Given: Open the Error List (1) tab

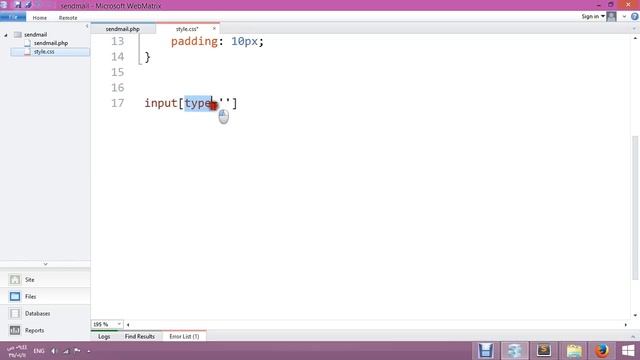Looking at the screenshot, I should 184,336.
